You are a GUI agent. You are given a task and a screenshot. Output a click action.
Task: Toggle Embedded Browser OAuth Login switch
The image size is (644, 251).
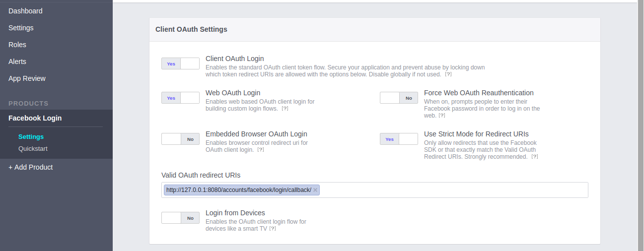coord(180,139)
